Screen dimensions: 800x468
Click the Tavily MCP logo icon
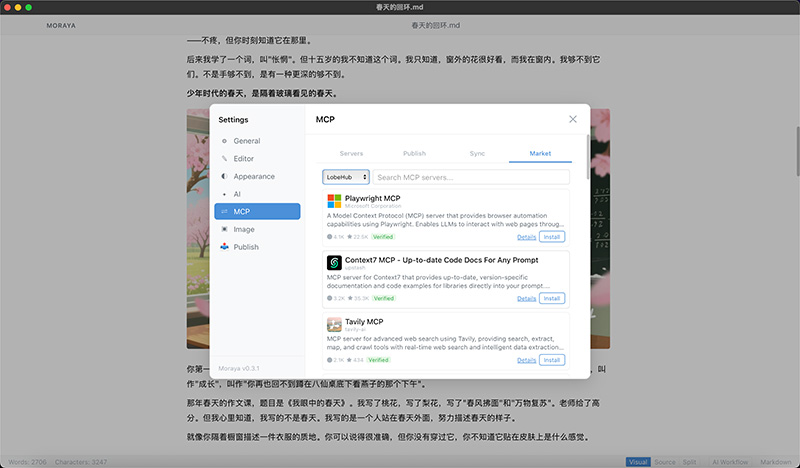point(334,324)
